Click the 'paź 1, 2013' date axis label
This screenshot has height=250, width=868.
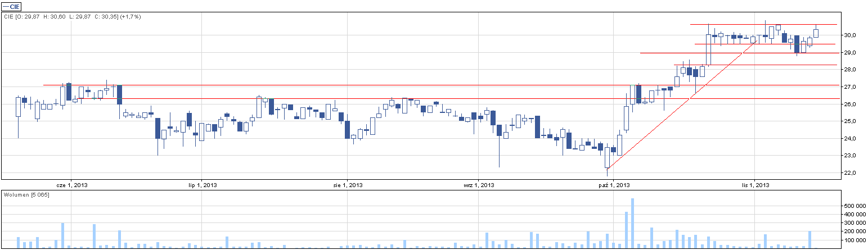coord(613,185)
